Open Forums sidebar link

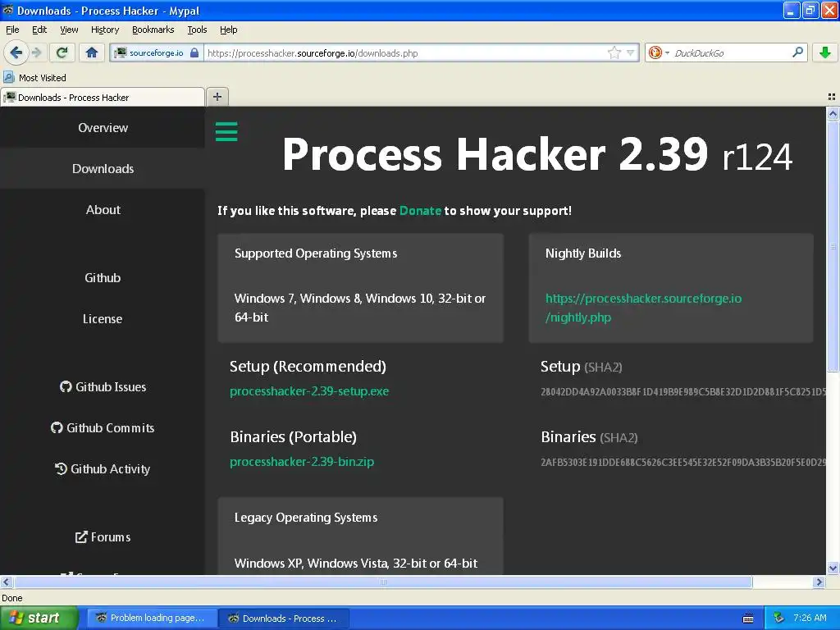coord(103,536)
